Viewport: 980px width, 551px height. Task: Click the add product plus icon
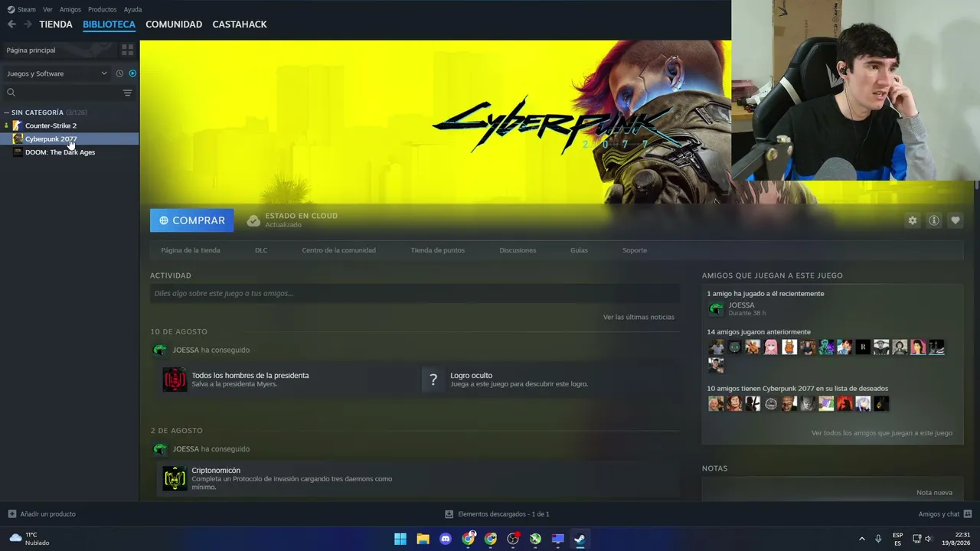11,514
